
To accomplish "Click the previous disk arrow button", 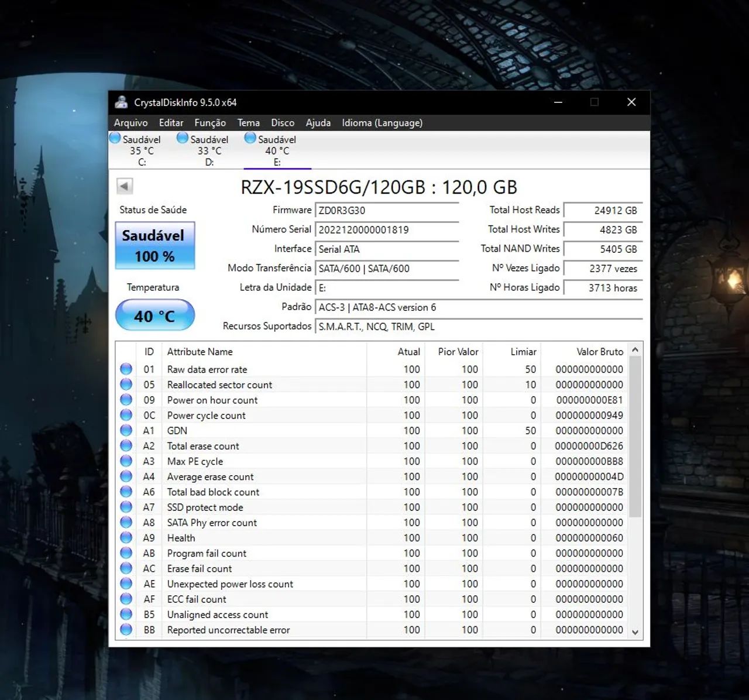I will (x=125, y=186).
